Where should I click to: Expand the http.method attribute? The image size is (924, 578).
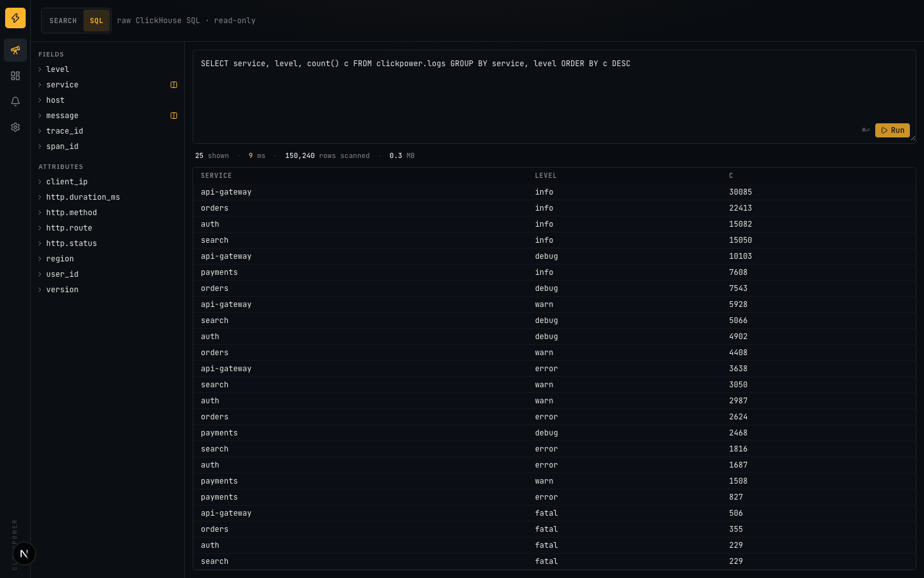[x=107, y=213]
